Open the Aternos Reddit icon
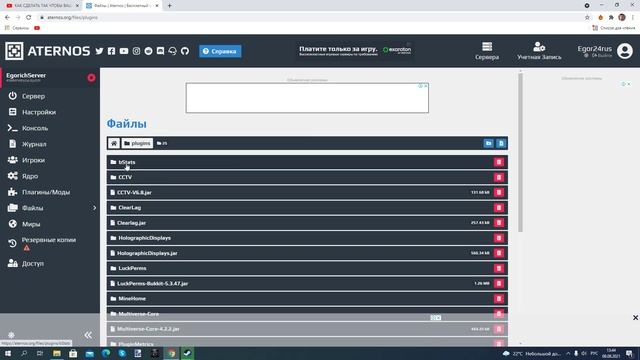This screenshot has width=640, height=360. pos(149,51)
